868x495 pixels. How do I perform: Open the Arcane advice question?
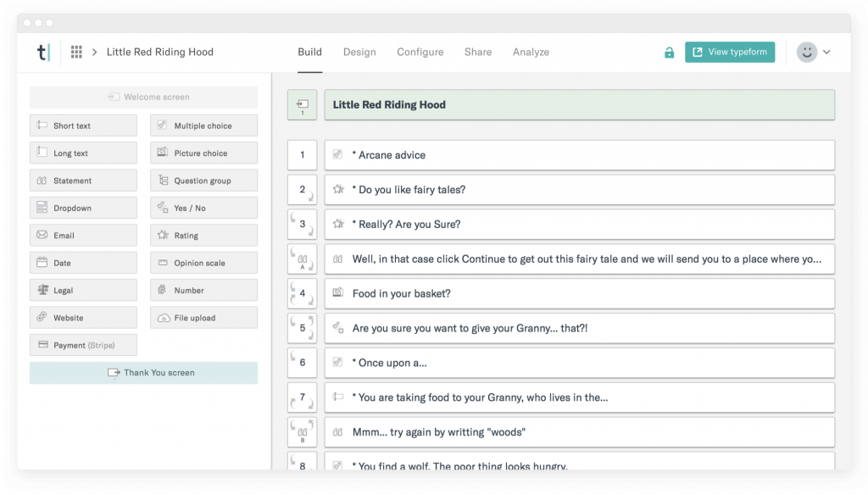coord(577,155)
